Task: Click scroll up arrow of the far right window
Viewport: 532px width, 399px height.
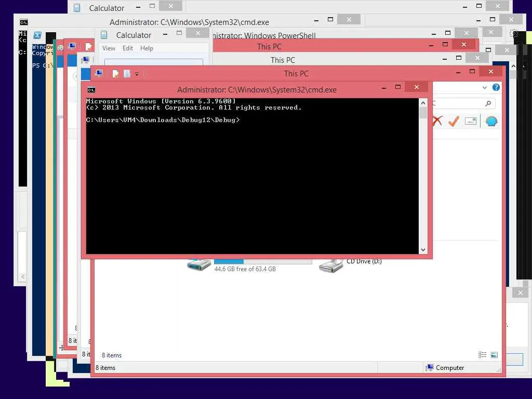Action: [x=513, y=66]
